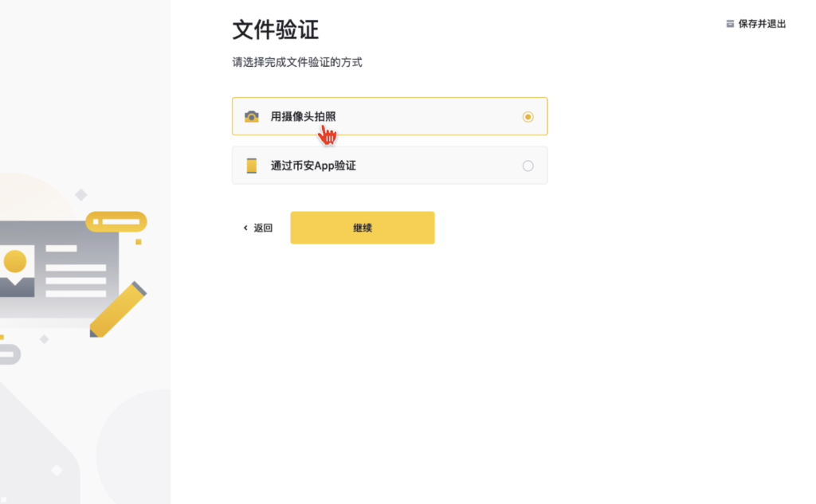Click the small gray diamond above the ID illustration
This screenshot has height=504, width=816.
81,194
